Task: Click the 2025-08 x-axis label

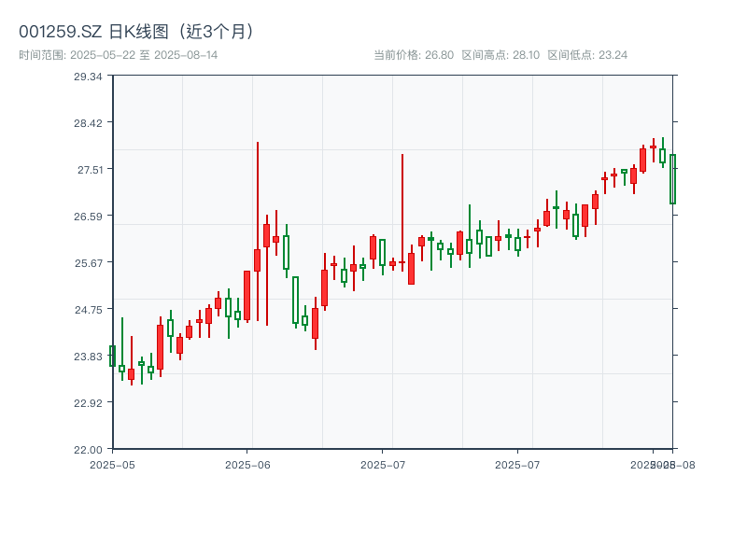Action: 664,461
